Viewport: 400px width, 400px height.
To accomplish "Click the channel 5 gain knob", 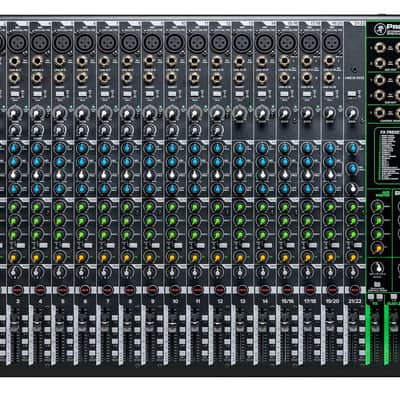I will [x=60, y=114].
